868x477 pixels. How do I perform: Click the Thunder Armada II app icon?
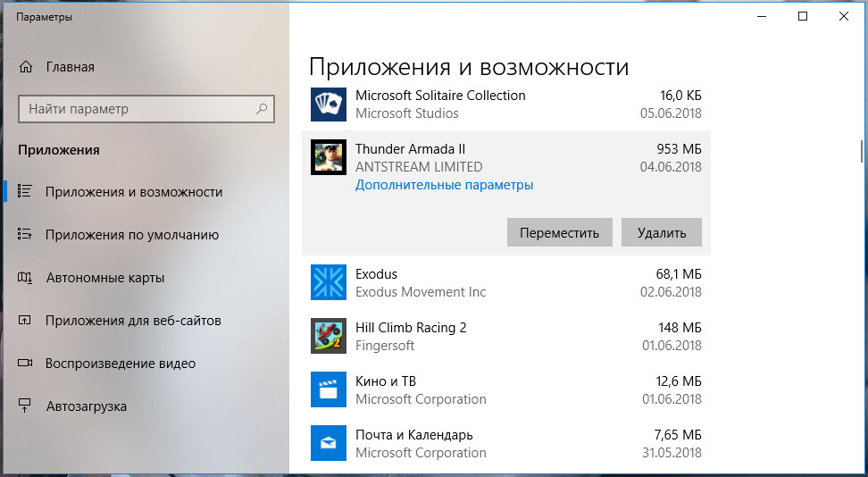[329, 157]
